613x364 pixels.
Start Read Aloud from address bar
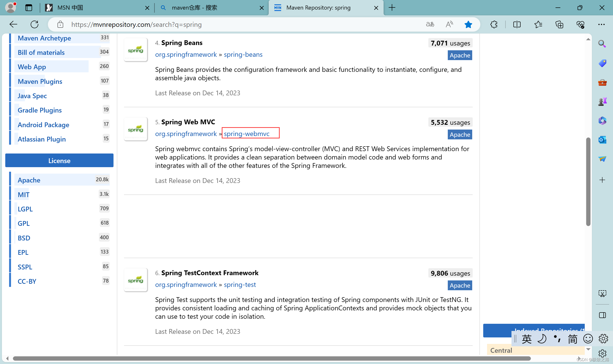pos(449,24)
